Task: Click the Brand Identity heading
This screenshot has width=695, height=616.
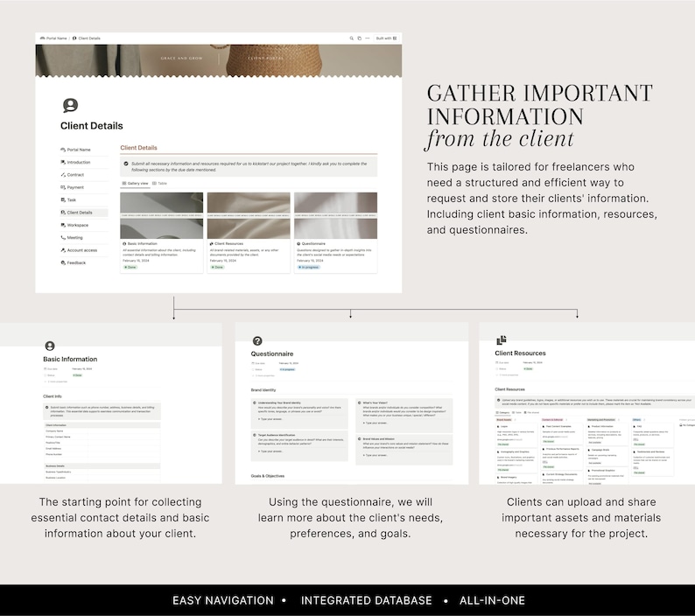Action: pos(263,390)
